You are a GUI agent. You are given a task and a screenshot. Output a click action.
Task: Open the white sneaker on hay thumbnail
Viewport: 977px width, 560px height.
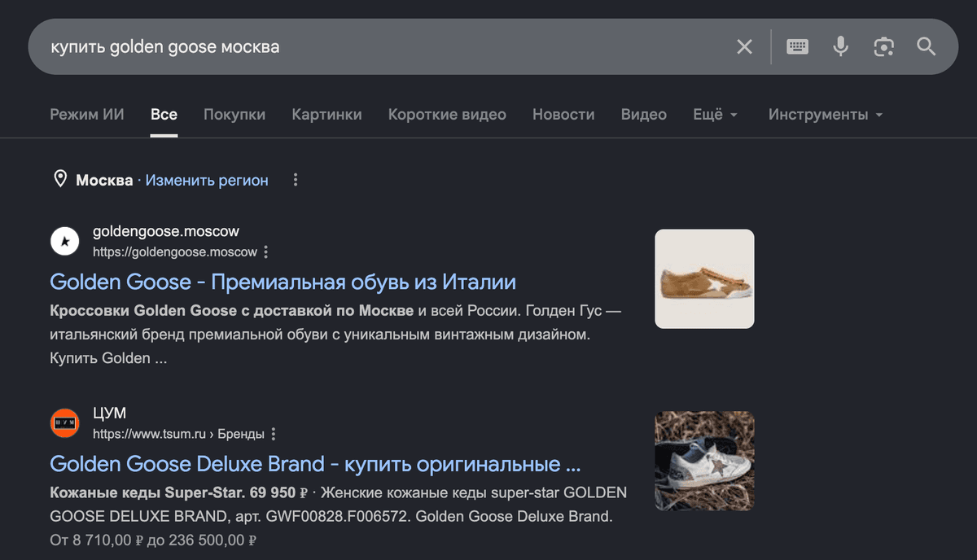click(x=705, y=461)
